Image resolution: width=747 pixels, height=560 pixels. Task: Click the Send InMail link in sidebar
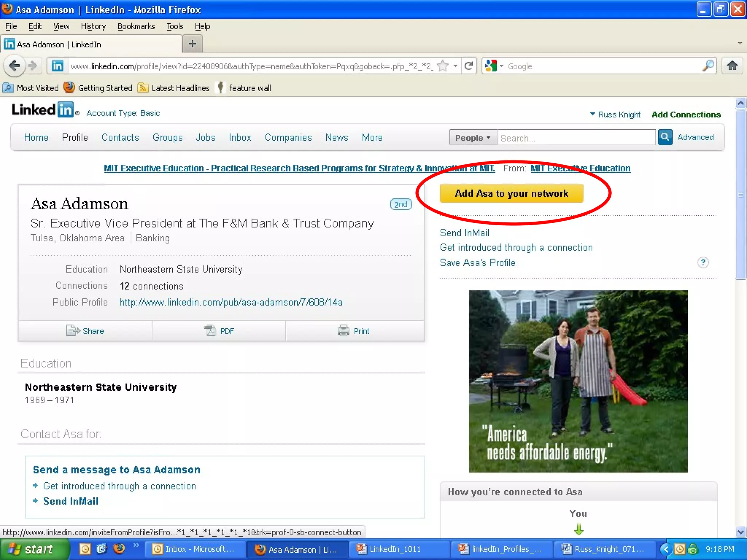coord(464,233)
